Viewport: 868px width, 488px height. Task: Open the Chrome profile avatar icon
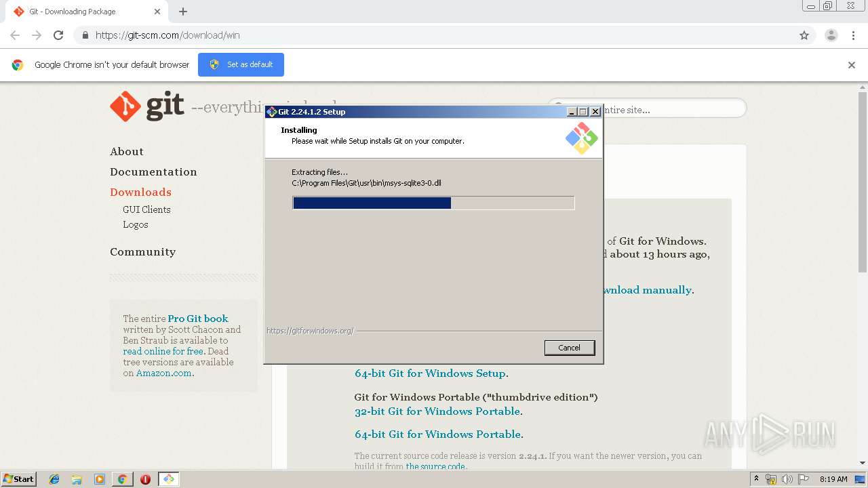coord(831,35)
